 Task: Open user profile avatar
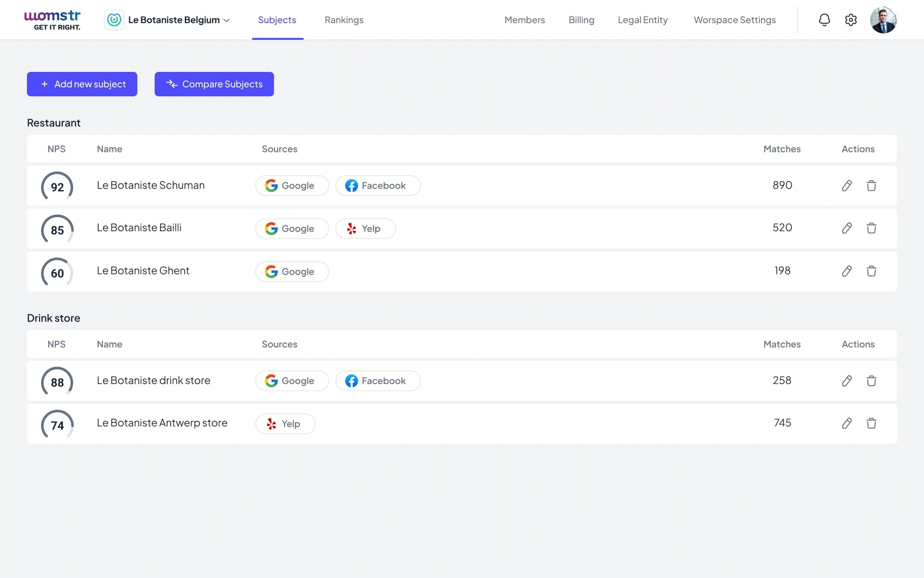pos(883,20)
